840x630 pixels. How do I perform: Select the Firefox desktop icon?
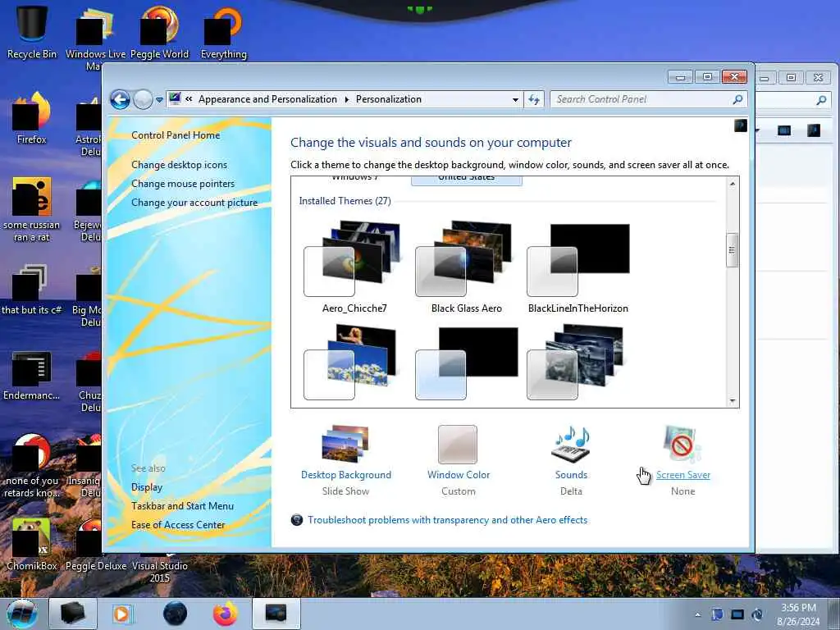tap(32, 118)
